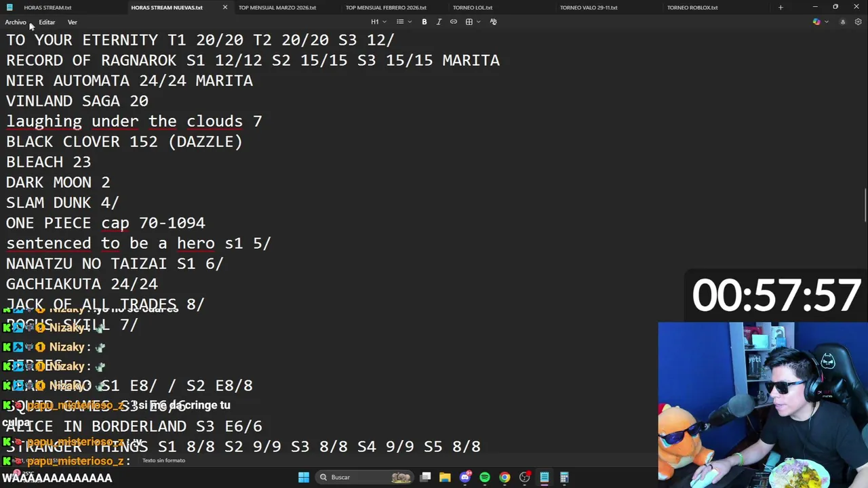Open the H1 heading style dropdown

(378, 22)
